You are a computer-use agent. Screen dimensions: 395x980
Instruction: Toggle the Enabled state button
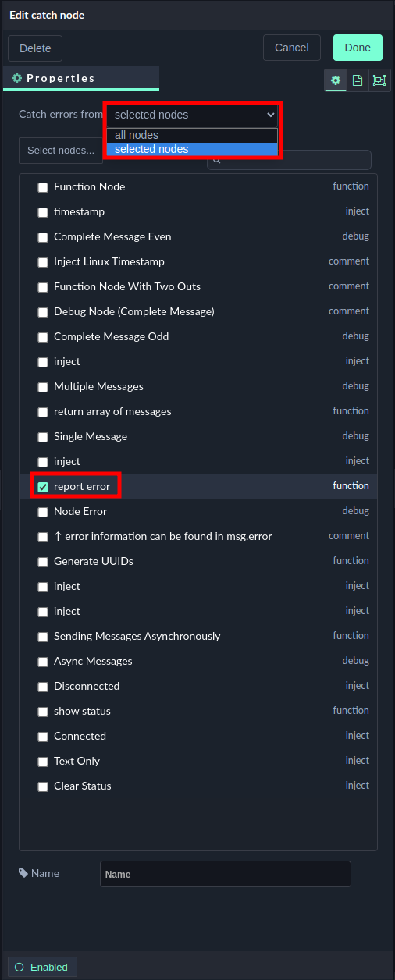coord(43,967)
